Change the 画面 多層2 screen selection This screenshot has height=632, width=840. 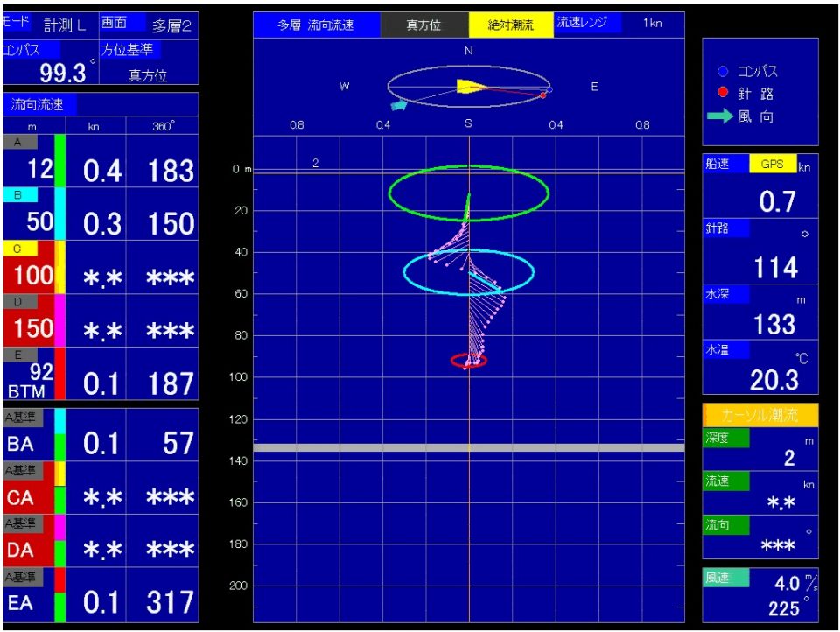[148, 25]
